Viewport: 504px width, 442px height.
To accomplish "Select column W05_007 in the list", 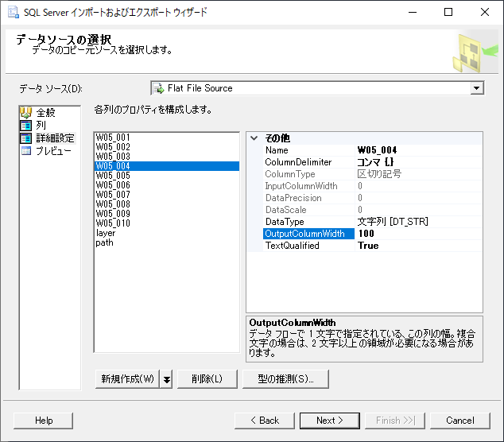I will click(x=113, y=195).
